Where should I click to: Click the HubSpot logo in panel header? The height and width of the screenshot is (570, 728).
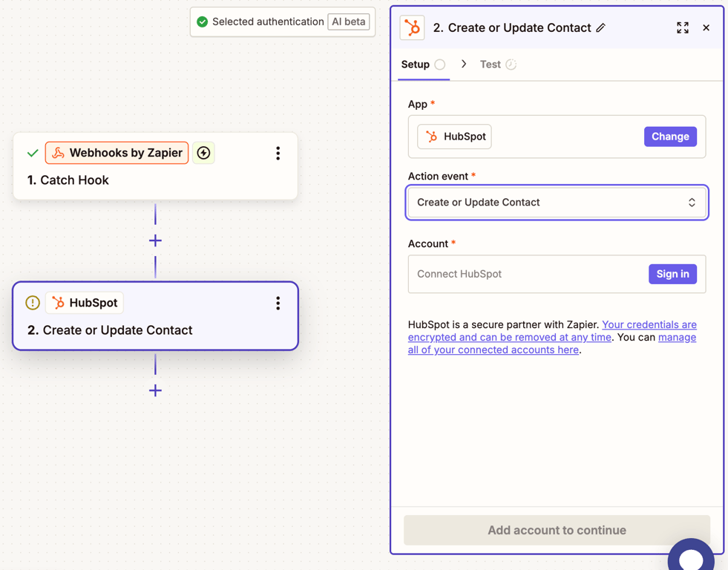(413, 28)
